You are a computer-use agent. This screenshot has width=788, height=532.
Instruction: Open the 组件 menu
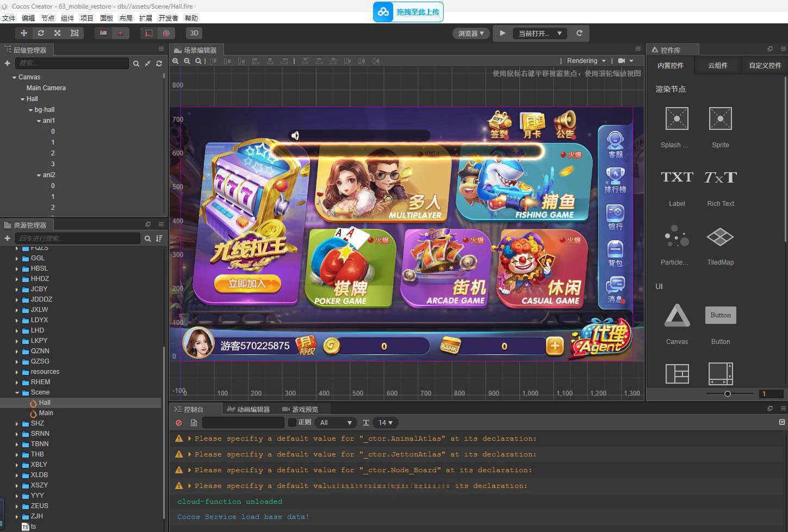tap(67, 18)
